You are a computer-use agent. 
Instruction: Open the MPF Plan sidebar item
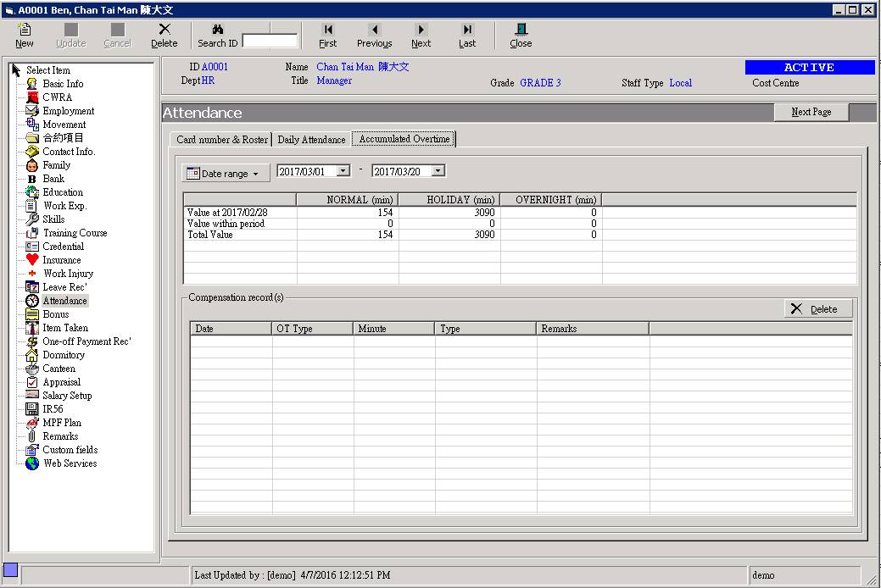62,423
